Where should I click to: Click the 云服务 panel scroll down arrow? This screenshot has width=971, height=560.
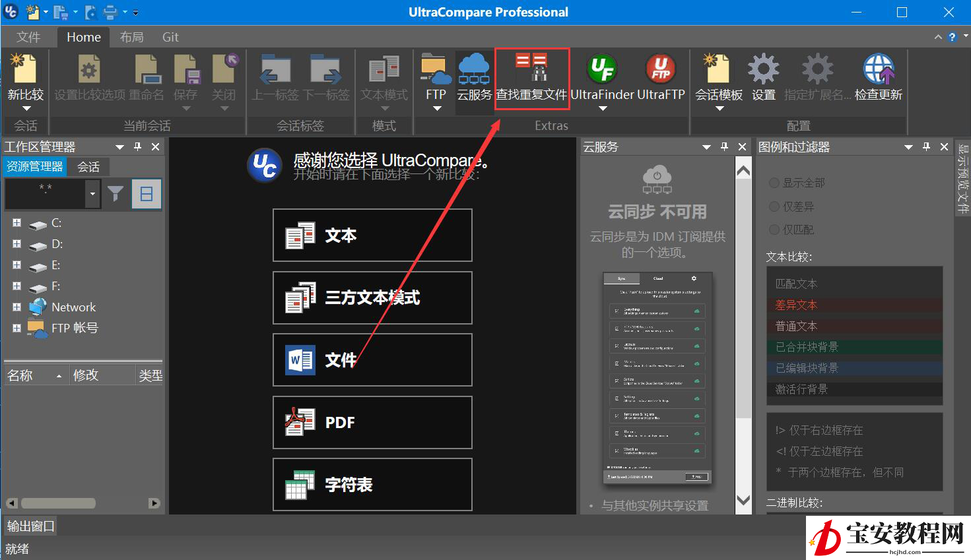pyautogui.click(x=743, y=500)
